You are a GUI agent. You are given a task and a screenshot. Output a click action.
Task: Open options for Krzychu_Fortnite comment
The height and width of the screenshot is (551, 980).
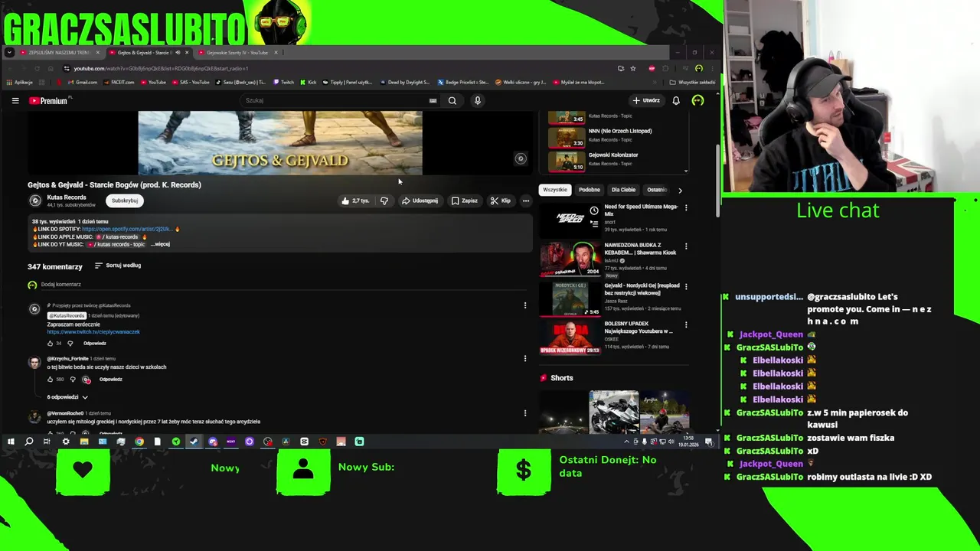pos(525,358)
